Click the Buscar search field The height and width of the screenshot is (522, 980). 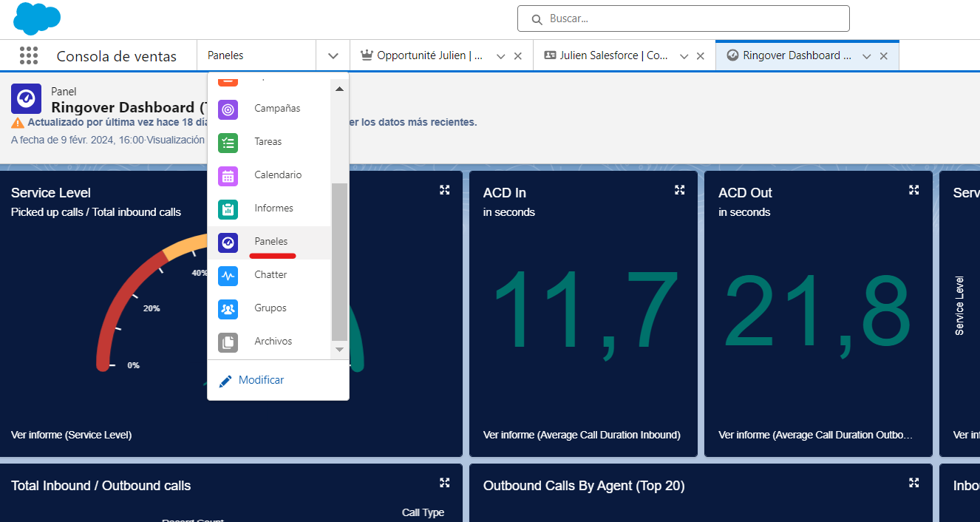[x=684, y=18]
